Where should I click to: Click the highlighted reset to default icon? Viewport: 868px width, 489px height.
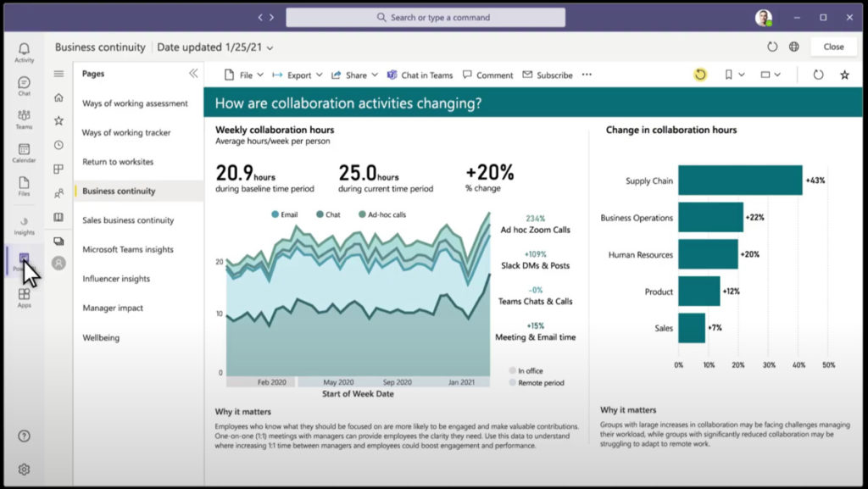[700, 75]
